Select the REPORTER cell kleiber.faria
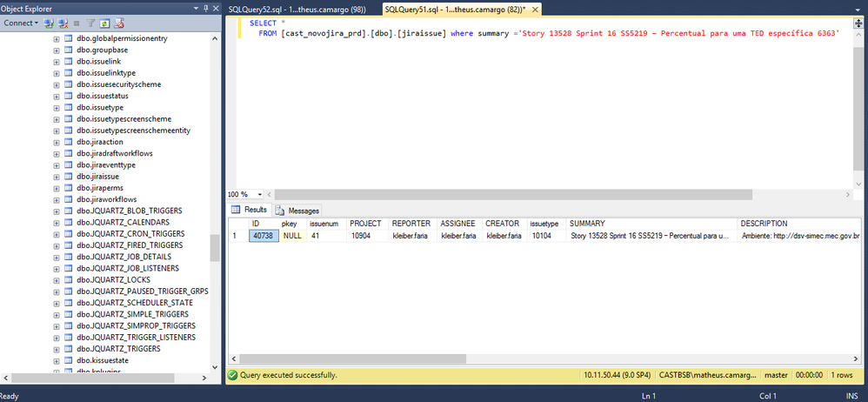This screenshot has width=868, height=402. click(413, 235)
